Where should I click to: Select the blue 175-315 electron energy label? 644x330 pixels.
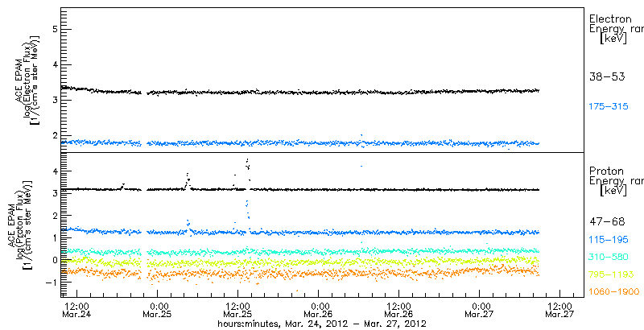609,107
